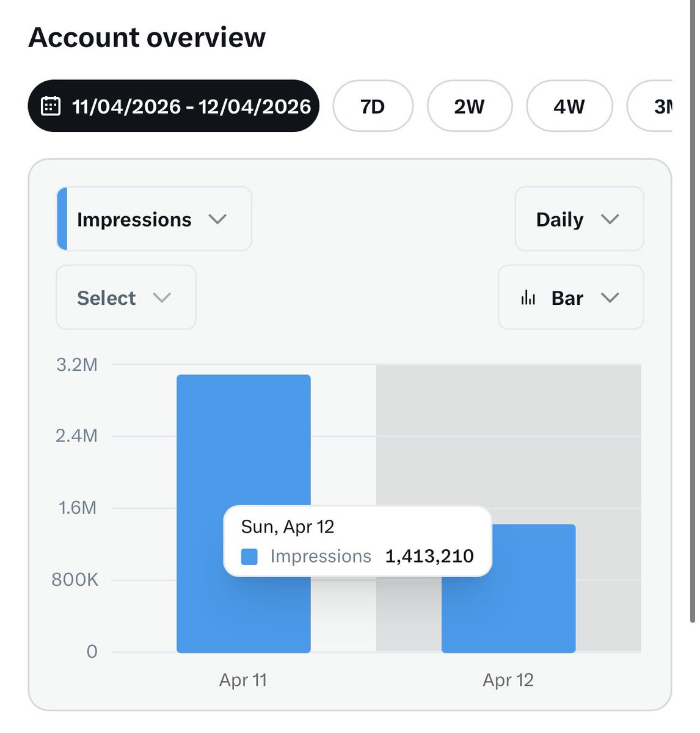Image resolution: width=700 pixels, height=733 pixels.
Task: Click the Account overview heading
Action: coord(147,37)
